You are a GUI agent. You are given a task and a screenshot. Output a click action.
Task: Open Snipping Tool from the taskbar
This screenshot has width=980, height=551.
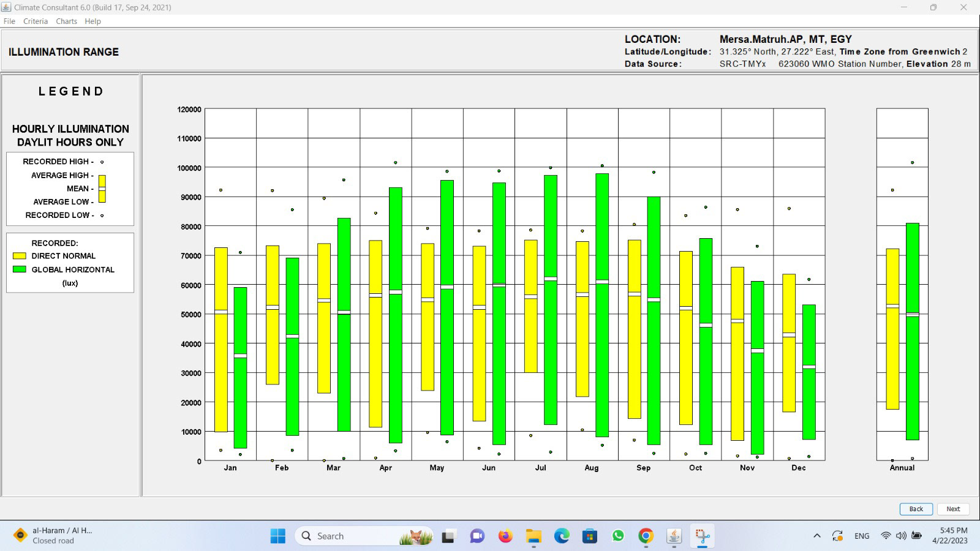coord(702,536)
